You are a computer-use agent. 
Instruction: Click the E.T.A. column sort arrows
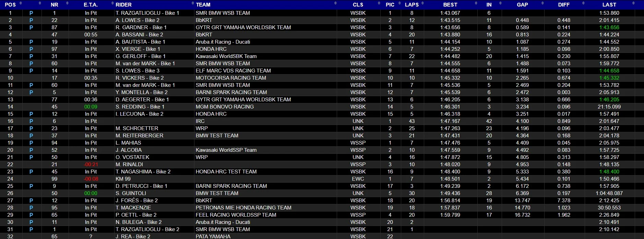click(x=112, y=3)
